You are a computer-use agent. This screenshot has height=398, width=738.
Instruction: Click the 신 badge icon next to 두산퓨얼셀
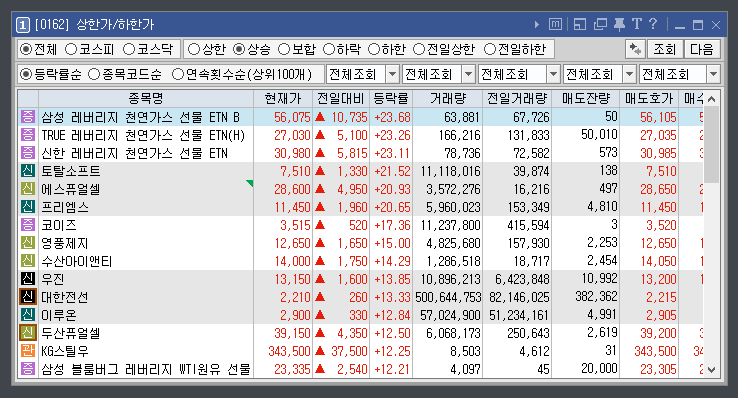(28, 333)
